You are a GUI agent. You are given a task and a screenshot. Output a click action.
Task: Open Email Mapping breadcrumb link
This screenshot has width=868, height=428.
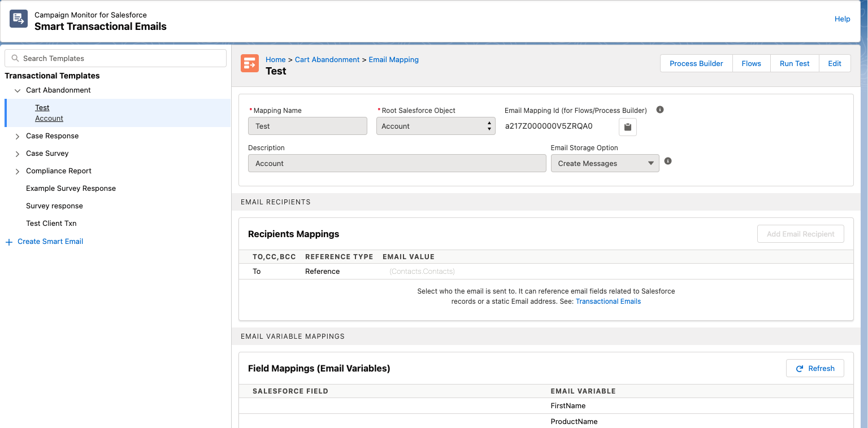pyautogui.click(x=394, y=59)
